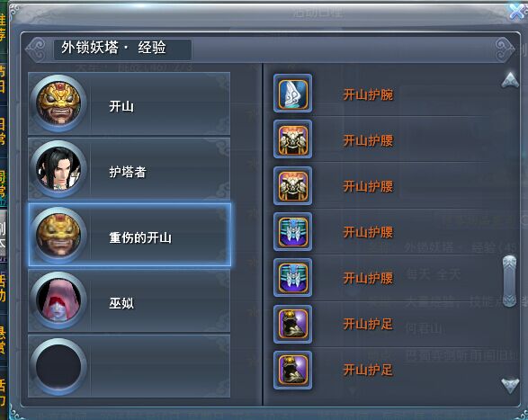The image size is (528, 420).
Task: Click the second blue 开山护腰 armor icon
Action: (x=292, y=278)
